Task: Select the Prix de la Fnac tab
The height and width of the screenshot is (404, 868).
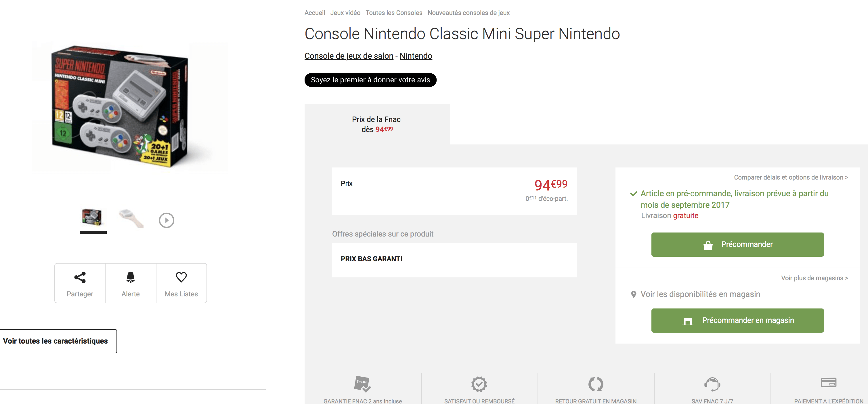Action: pos(377,124)
